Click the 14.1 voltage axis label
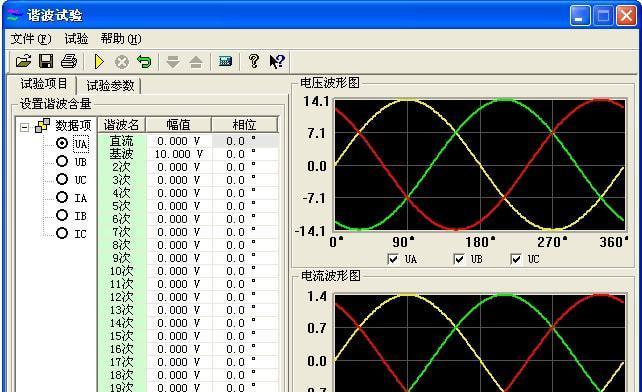This screenshot has width=642, height=392. 316,101
